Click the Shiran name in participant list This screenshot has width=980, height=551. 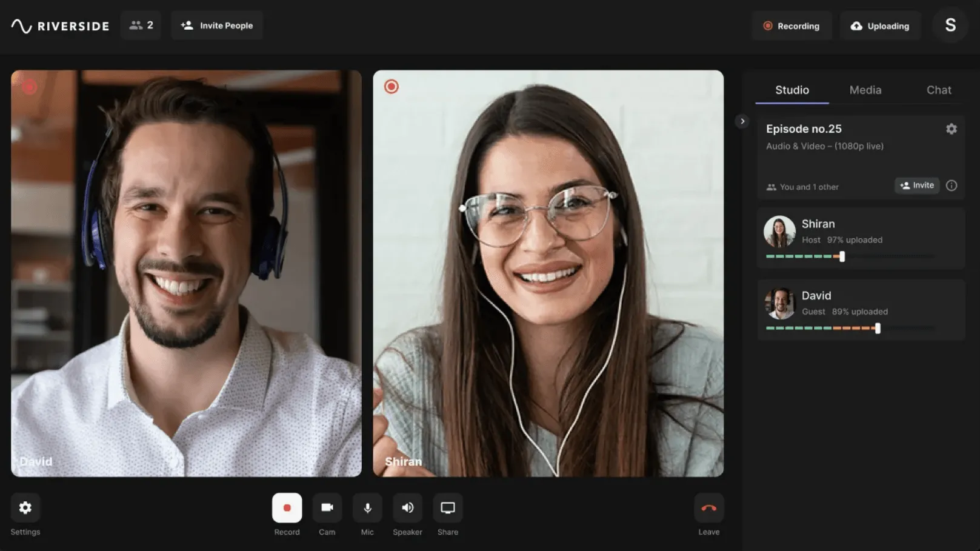pos(818,224)
